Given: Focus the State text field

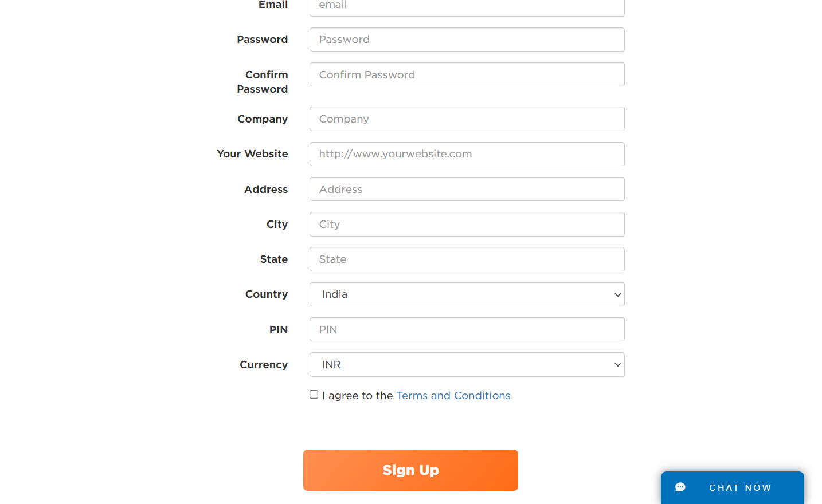Looking at the screenshot, I should pyautogui.click(x=467, y=259).
